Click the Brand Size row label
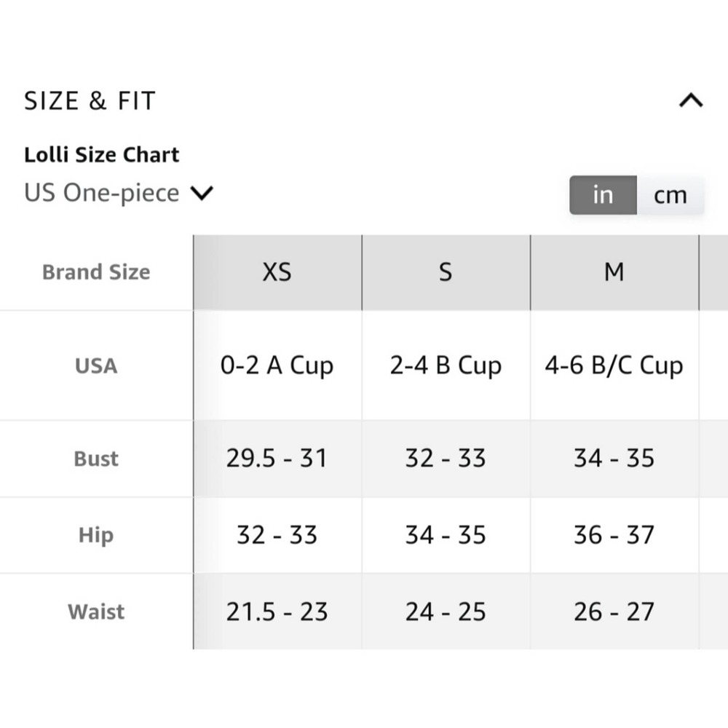Viewport: 728px width, 728px height. click(96, 272)
